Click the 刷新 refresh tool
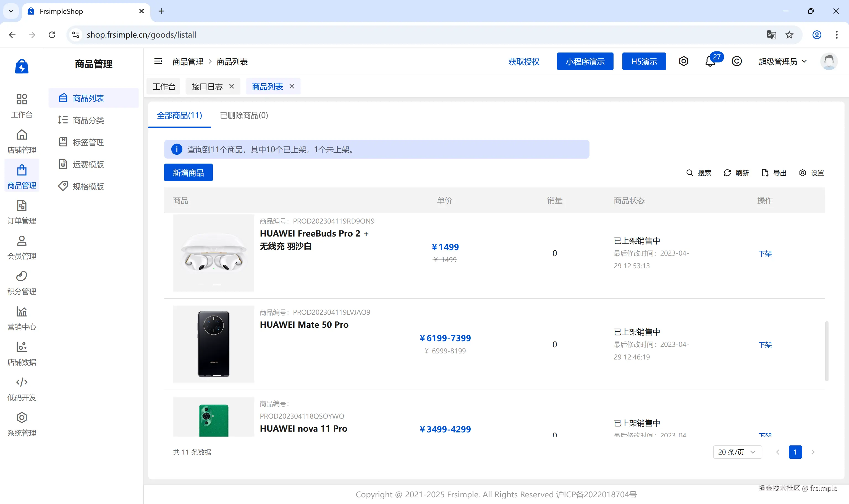 coord(736,173)
